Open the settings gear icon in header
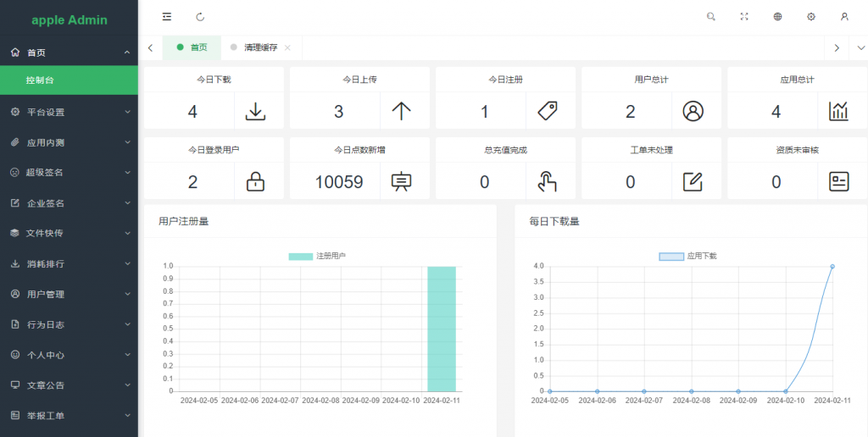Viewport: 868px width, 437px height. pos(811,16)
